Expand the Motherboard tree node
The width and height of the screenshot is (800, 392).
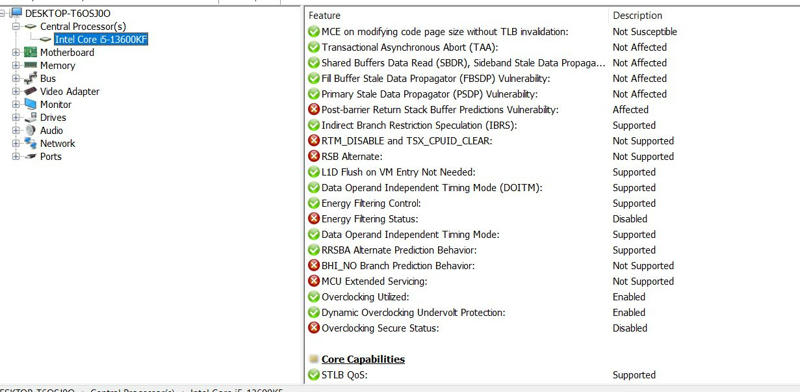pos(16,52)
